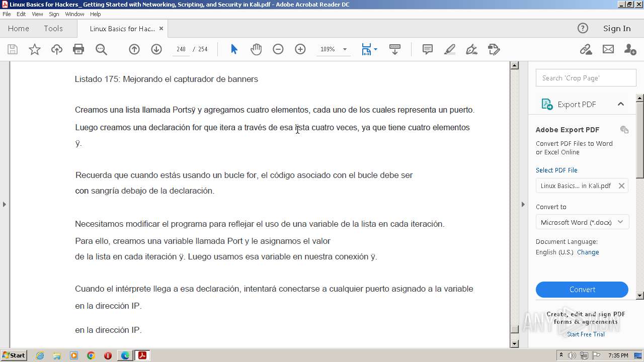Click right panel scrollbar down arrow

pyautogui.click(x=640, y=296)
